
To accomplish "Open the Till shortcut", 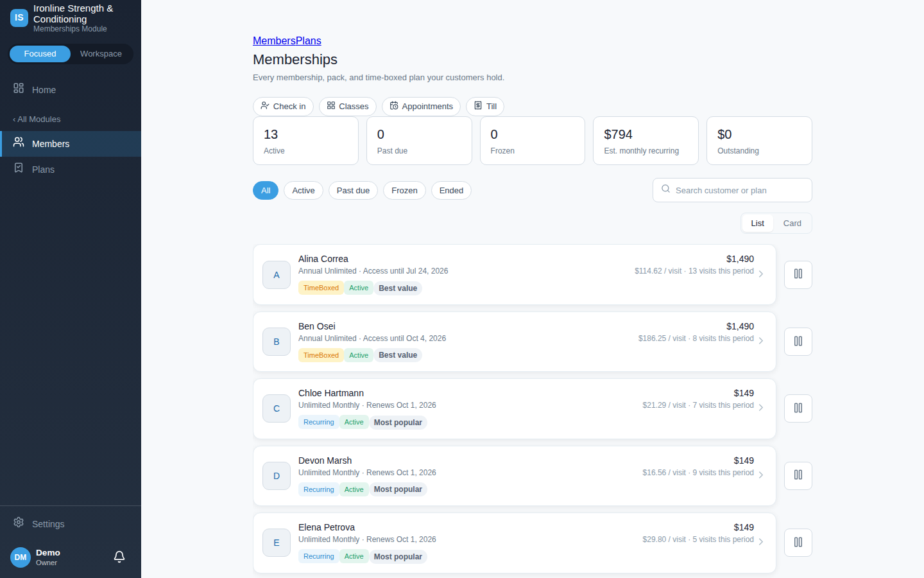I will pyautogui.click(x=485, y=107).
